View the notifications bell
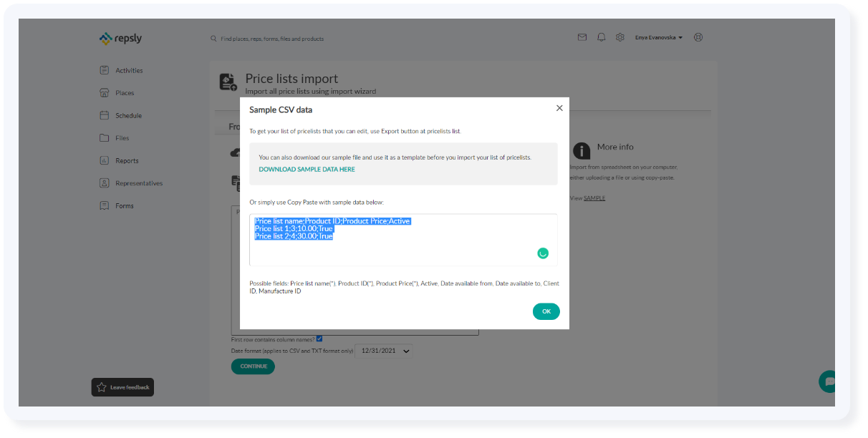Screen dimensions: 868x438 (602, 36)
